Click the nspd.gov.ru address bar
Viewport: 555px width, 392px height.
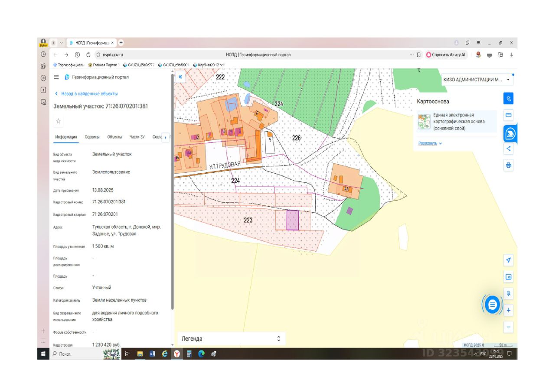tap(113, 55)
